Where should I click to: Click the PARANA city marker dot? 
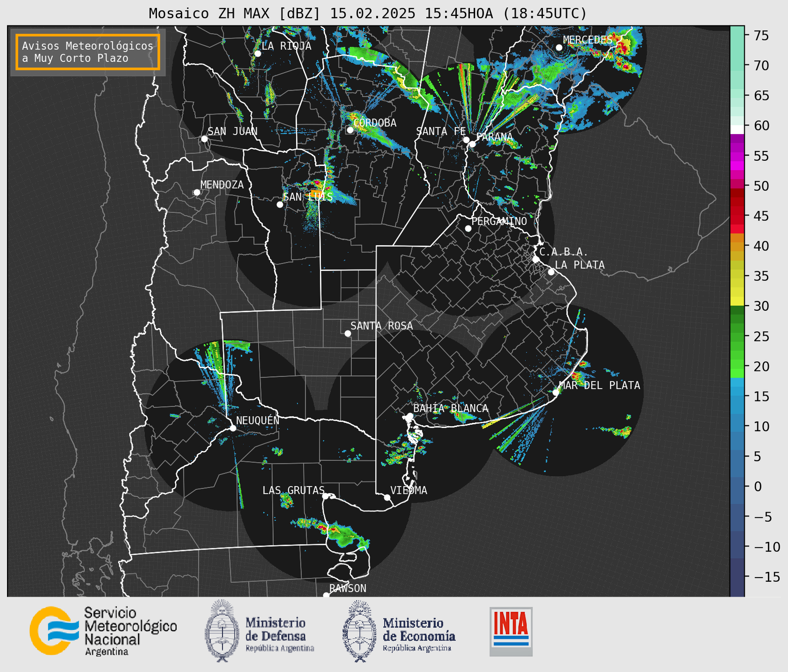click(x=472, y=144)
